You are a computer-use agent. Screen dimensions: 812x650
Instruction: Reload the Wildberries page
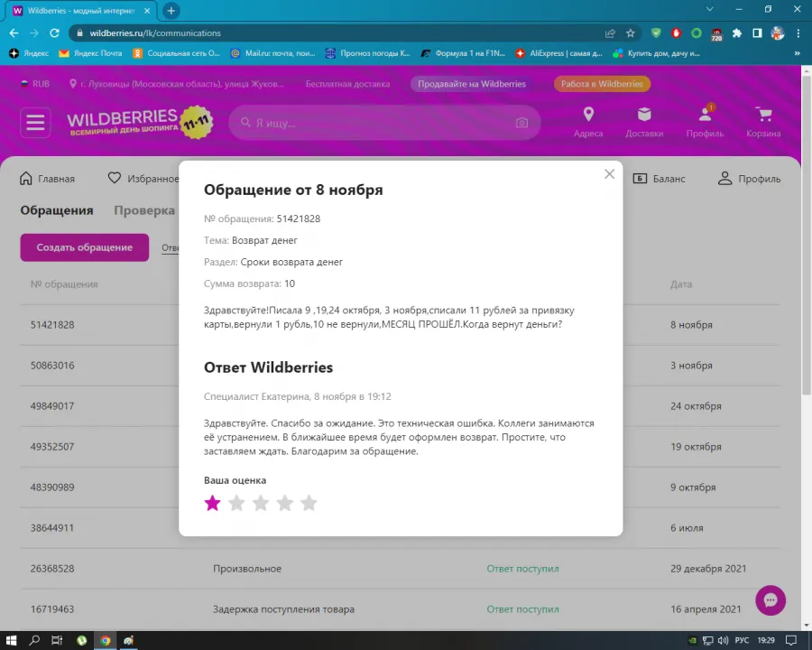click(x=54, y=33)
